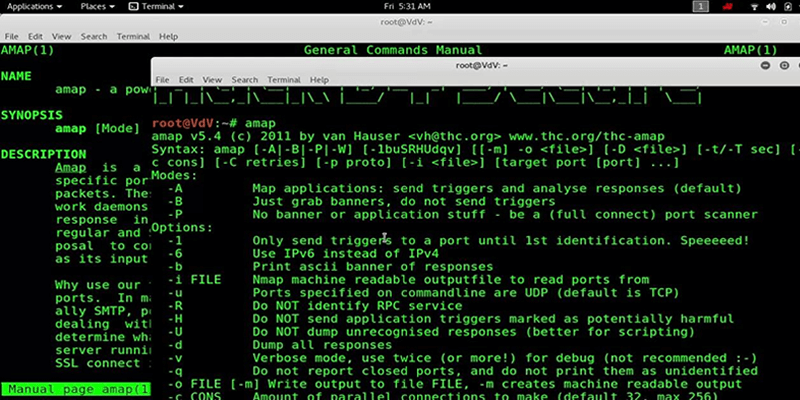Click the front terminal's root@VdV title bar
Image resolution: width=800 pixels, height=400 pixels.
tap(481, 65)
